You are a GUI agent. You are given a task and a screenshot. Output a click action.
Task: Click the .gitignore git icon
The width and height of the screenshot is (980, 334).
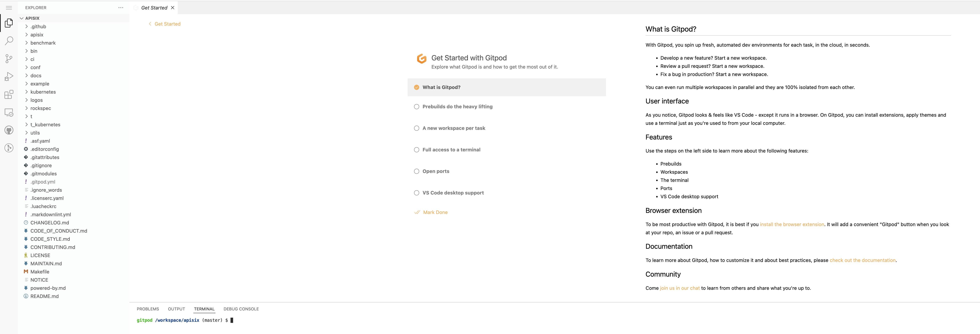[26, 165]
